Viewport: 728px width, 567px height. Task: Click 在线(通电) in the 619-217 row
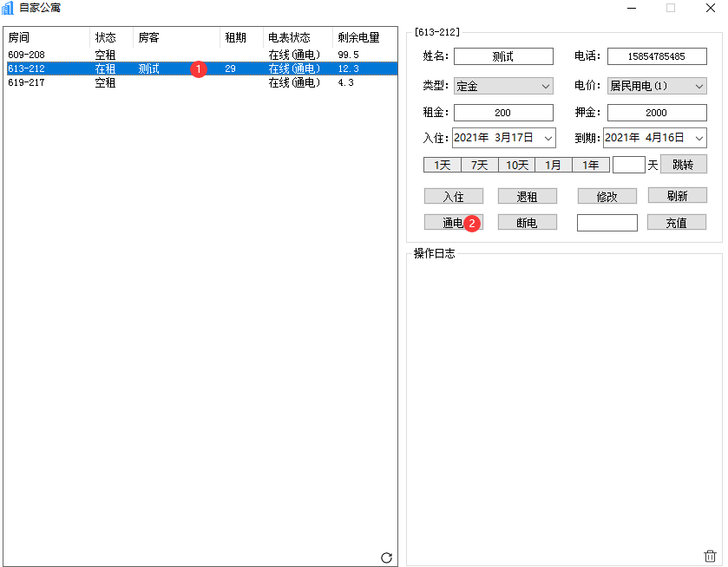tap(294, 82)
